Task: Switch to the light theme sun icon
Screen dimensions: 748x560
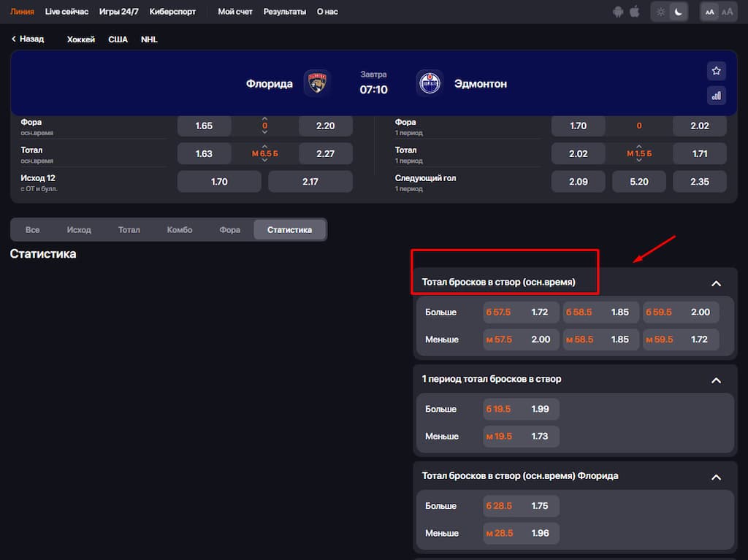Action: (x=660, y=12)
